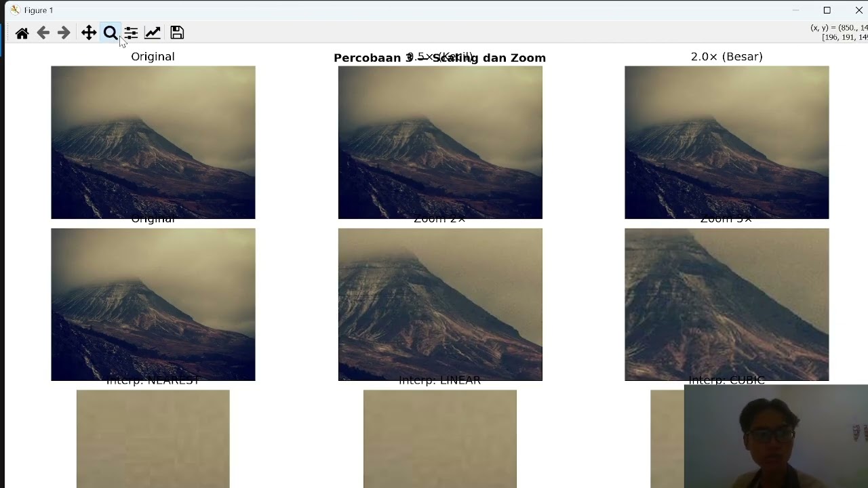Toggle the Zoom to rectangle tool
The width and height of the screenshot is (868, 488).
point(110,33)
